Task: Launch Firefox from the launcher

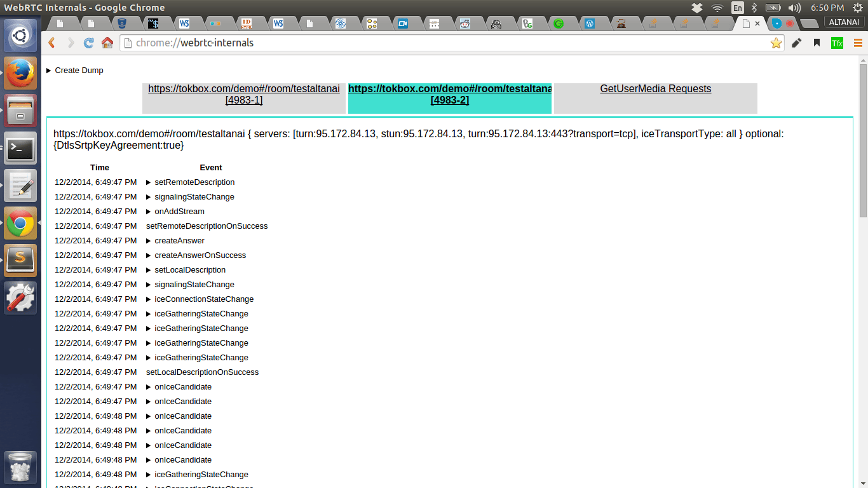Action: click(x=21, y=73)
